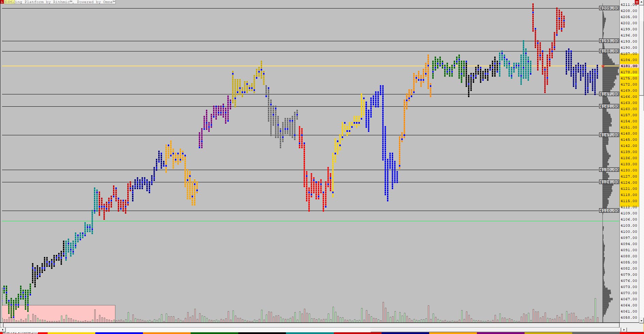Select the 4147.00 boxed level label
The height and width of the screenshot is (334, 644).
point(609,135)
